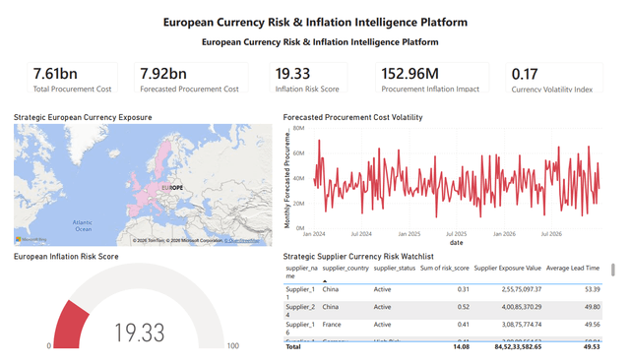Click exposure value 3,08,75,774.74
The width and height of the screenshot is (630, 364).
tap(521, 325)
